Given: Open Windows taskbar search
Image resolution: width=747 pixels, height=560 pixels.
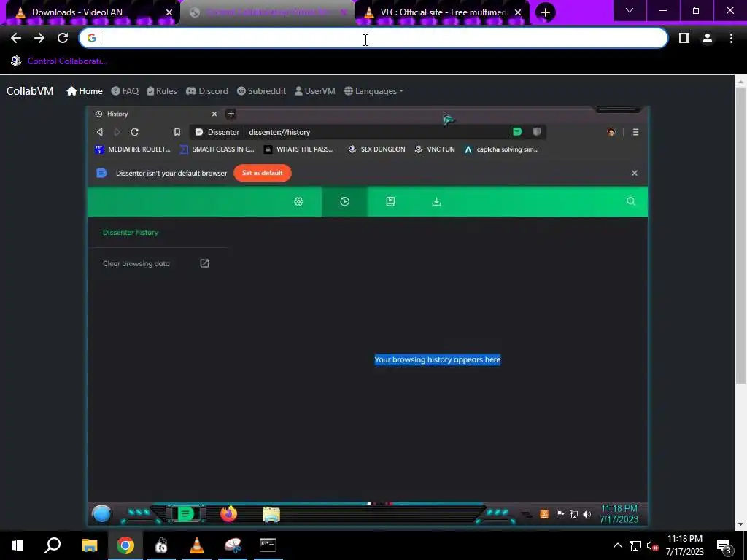Looking at the screenshot, I should (53, 545).
